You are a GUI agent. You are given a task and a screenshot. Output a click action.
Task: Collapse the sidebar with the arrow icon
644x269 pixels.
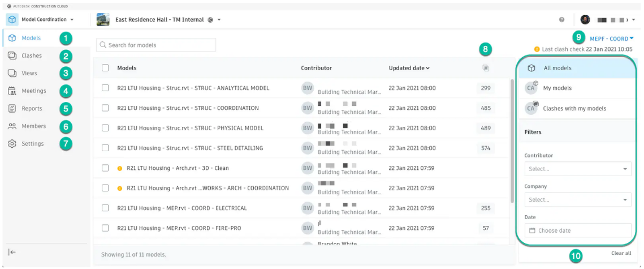pos(12,252)
